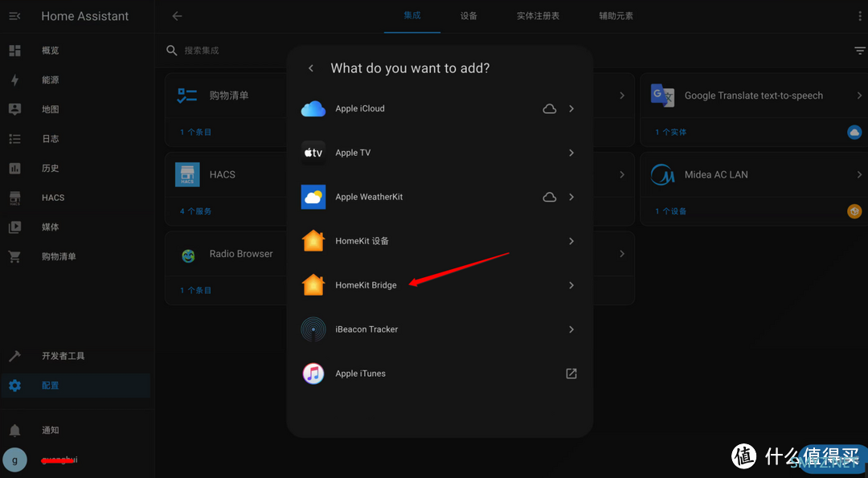Expand iBeacon Tracker row chevron

pos(571,329)
